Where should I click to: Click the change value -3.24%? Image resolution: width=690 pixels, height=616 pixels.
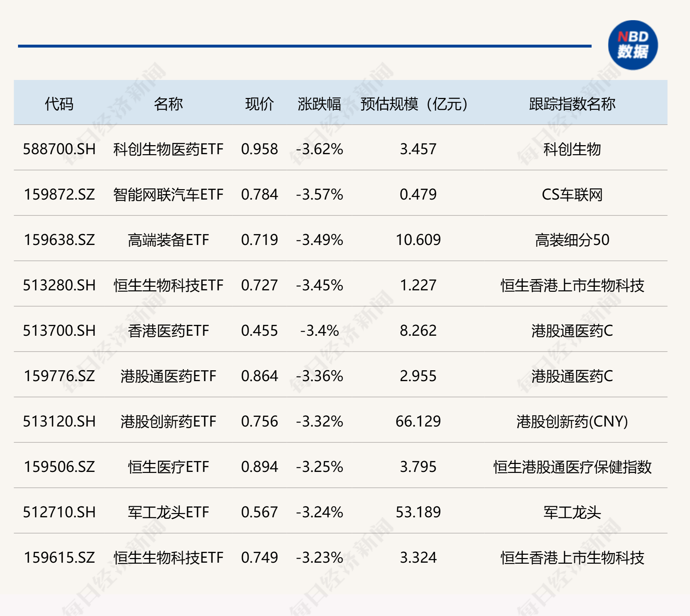tap(319, 512)
